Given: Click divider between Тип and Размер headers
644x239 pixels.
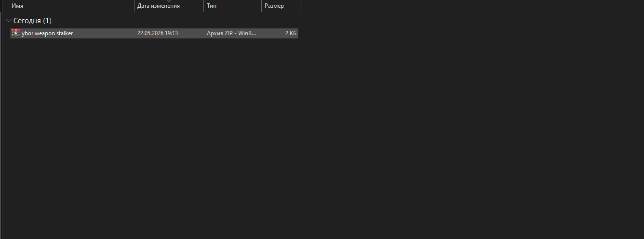Looking at the screenshot, I should point(261,6).
